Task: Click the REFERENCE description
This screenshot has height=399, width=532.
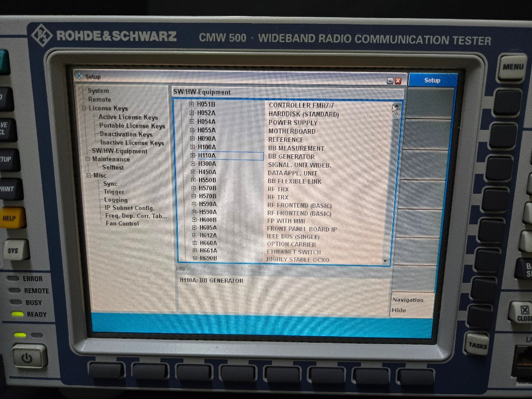Action: coord(286,140)
